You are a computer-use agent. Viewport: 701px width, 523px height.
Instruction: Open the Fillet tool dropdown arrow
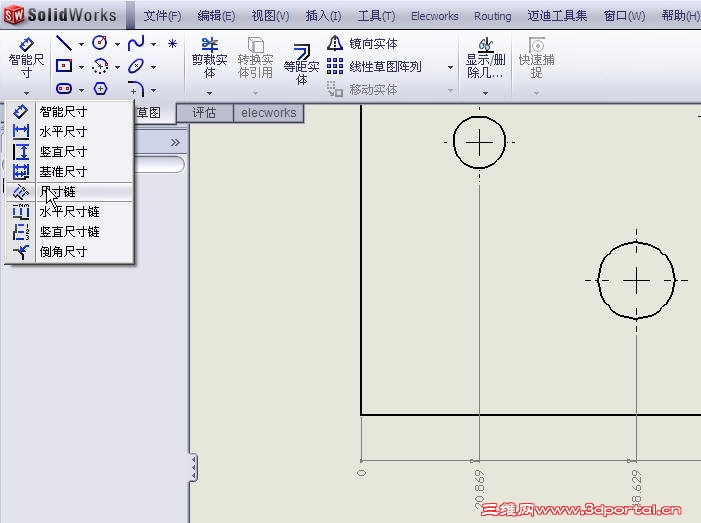coord(153,90)
